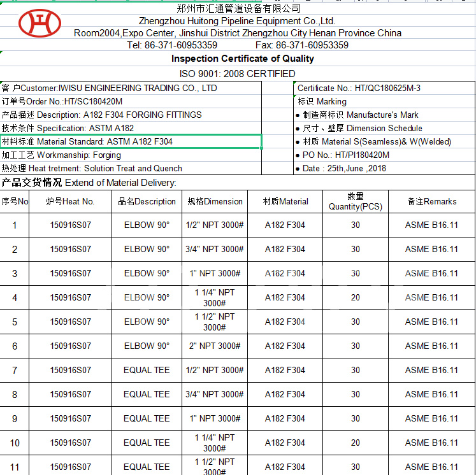Click the Quantity(PCS) column header cell

point(356,201)
